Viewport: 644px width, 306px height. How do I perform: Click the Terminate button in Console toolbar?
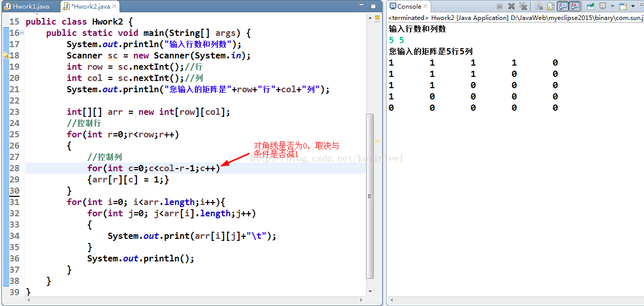click(499, 6)
